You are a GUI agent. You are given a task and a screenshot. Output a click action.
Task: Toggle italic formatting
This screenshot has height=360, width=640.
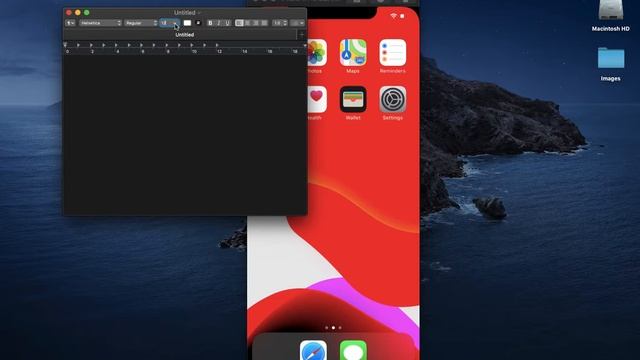pyautogui.click(x=219, y=23)
